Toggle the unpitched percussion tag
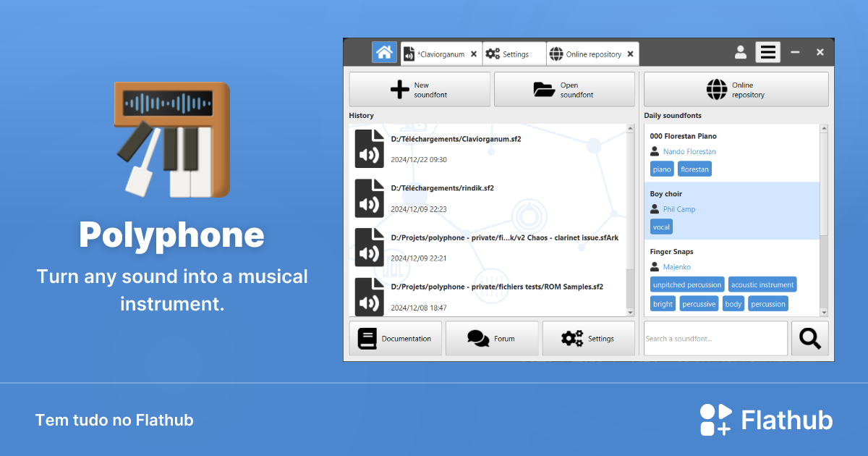Image resolution: width=868 pixels, height=456 pixels. point(686,284)
